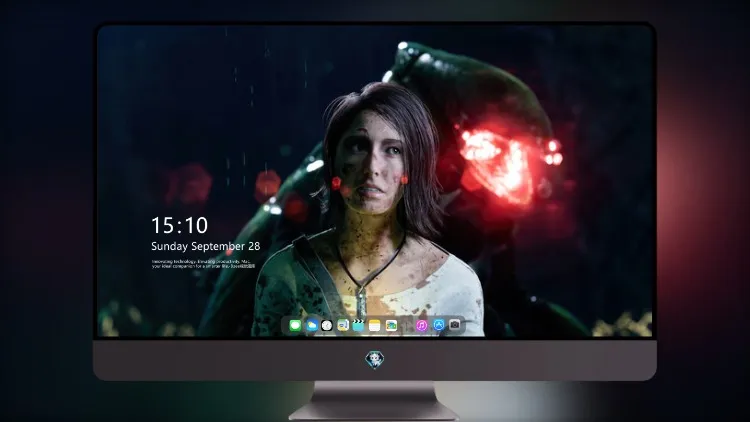Open the yellow Notes app
The height and width of the screenshot is (422, 750).
click(375, 325)
